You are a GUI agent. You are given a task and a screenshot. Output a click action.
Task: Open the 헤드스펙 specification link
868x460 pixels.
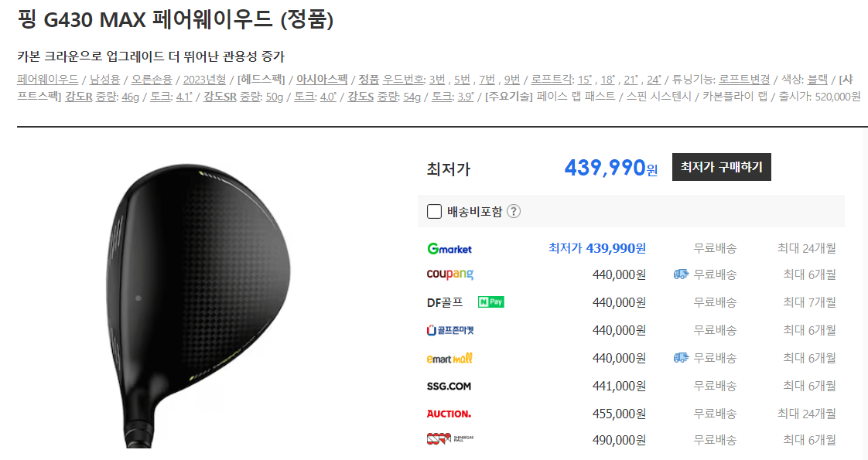pos(263,80)
